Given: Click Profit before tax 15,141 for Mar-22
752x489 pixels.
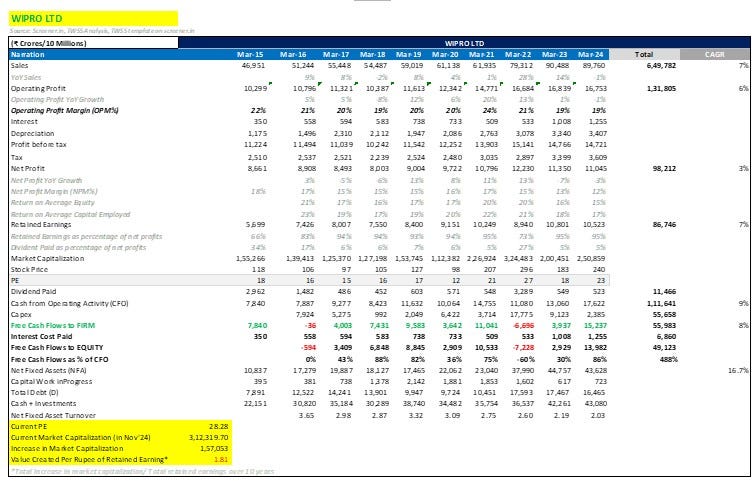Looking at the screenshot, I should click(x=523, y=144).
